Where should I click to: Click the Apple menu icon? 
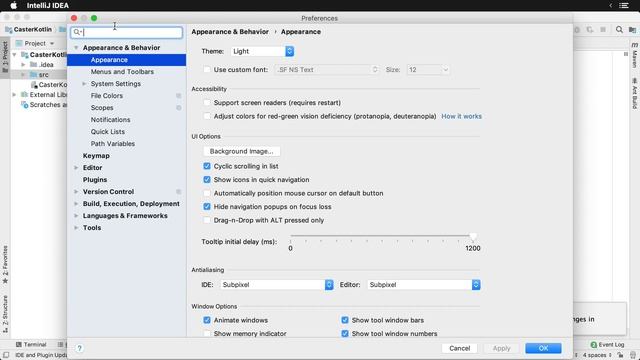tap(13, 5)
